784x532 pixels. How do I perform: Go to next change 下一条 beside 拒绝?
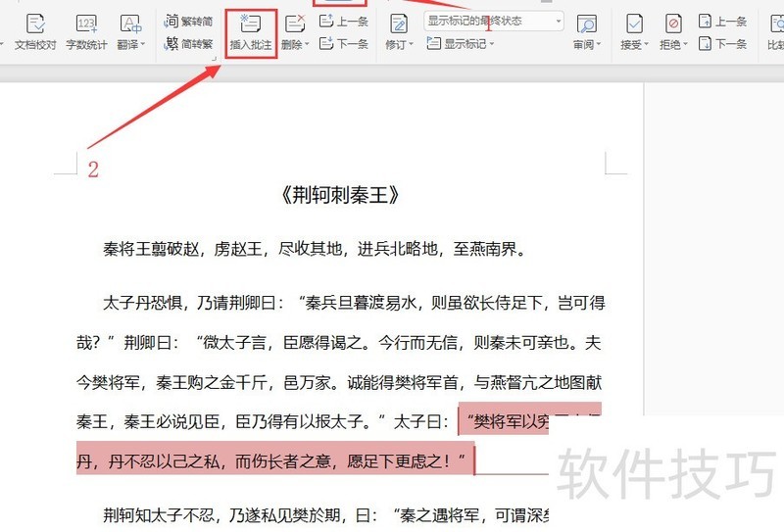(722, 44)
